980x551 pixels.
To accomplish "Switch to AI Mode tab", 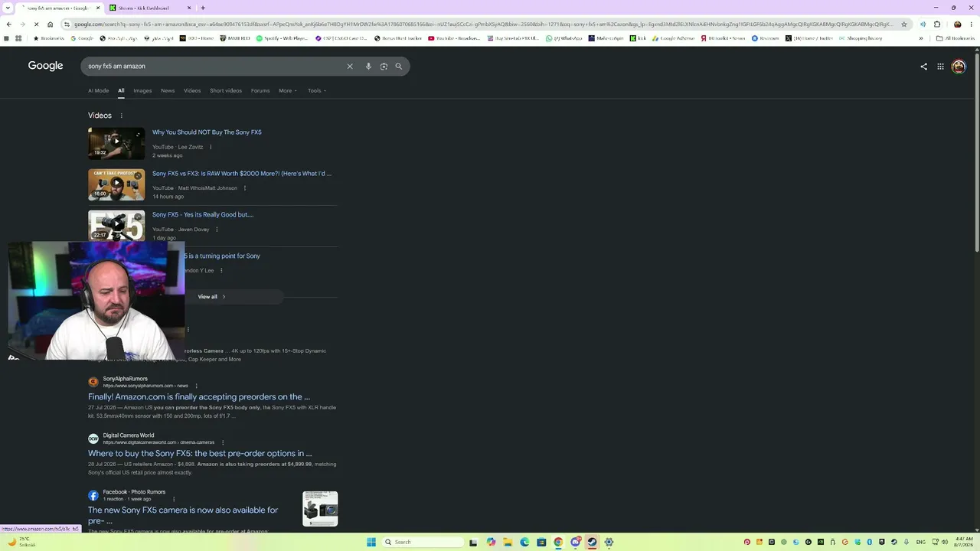I will click(98, 90).
